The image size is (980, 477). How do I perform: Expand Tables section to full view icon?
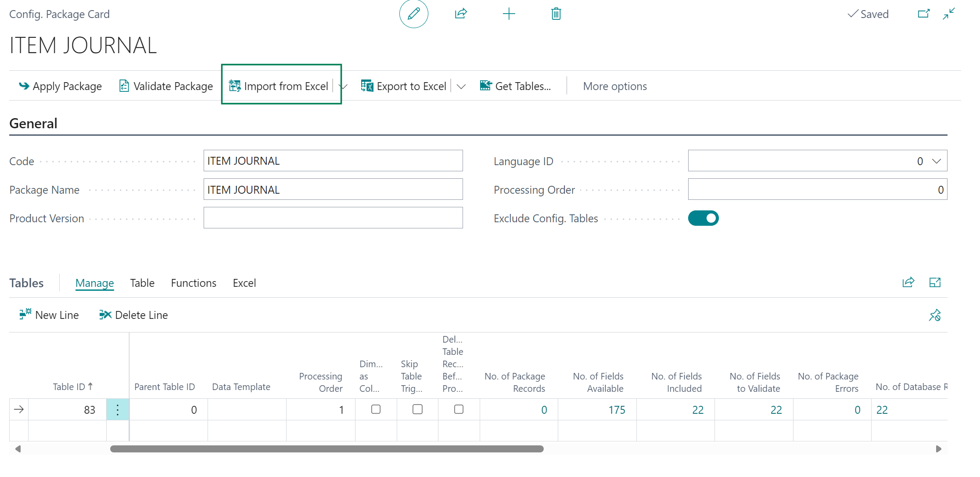pyautogui.click(x=935, y=282)
